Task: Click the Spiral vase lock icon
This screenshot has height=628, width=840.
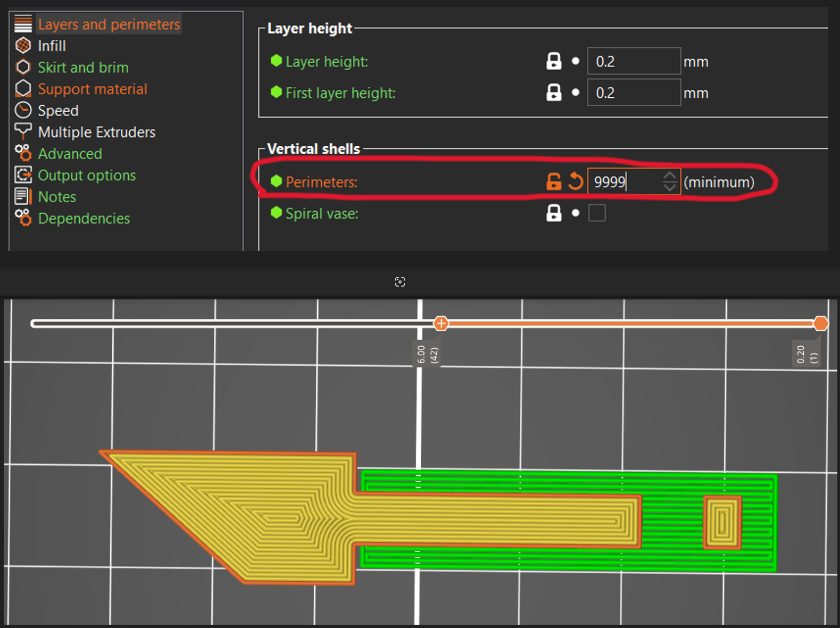Action: tap(554, 213)
